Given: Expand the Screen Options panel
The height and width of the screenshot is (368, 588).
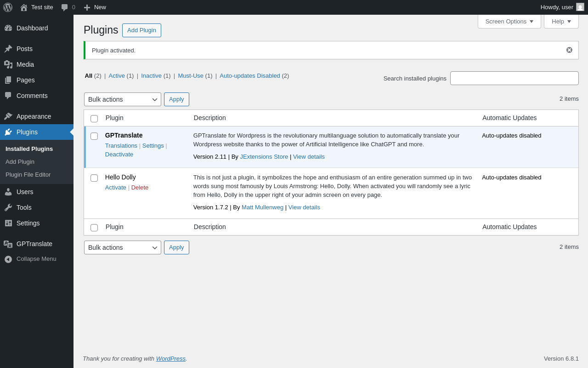Looking at the screenshot, I should (x=509, y=22).
